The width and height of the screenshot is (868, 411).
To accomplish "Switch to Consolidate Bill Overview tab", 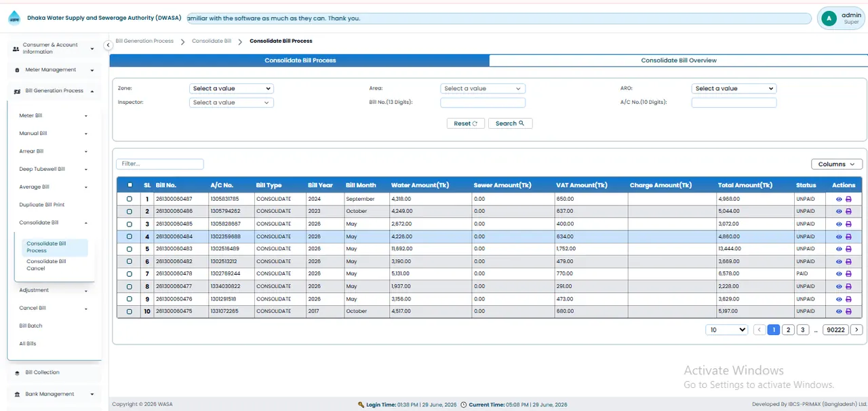I will click(x=679, y=60).
